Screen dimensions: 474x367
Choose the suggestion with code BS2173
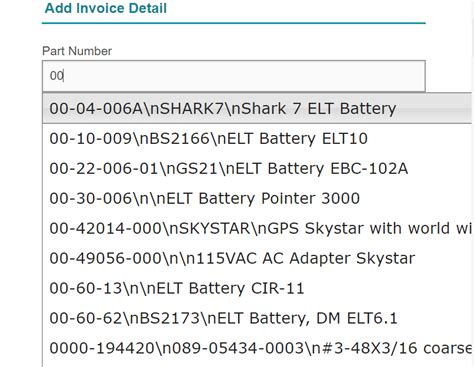click(x=258, y=318)
